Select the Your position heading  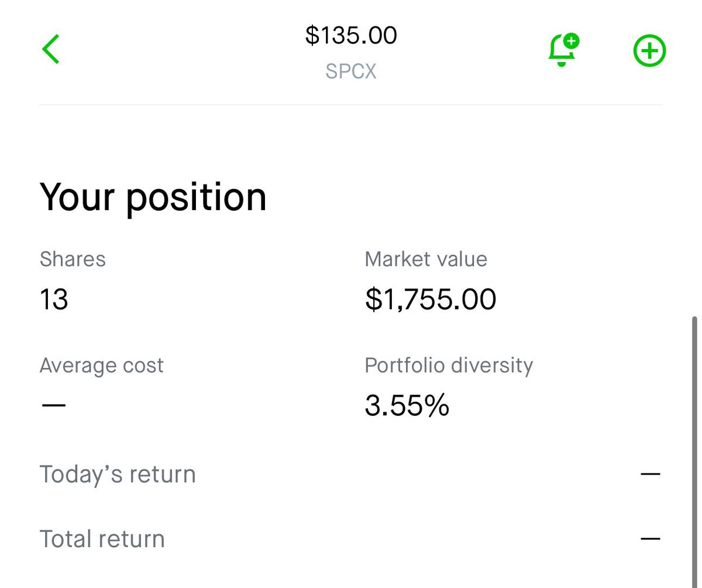coord(153,197)
